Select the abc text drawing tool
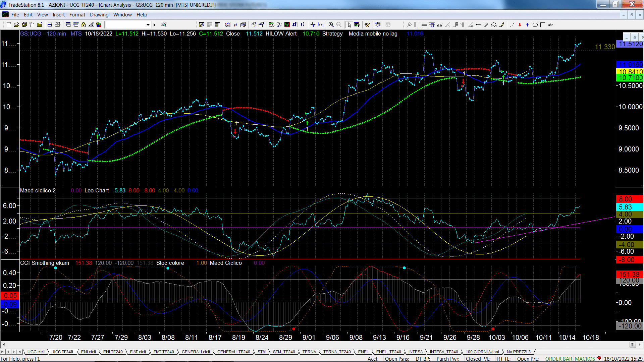 [x=550, y=25]
